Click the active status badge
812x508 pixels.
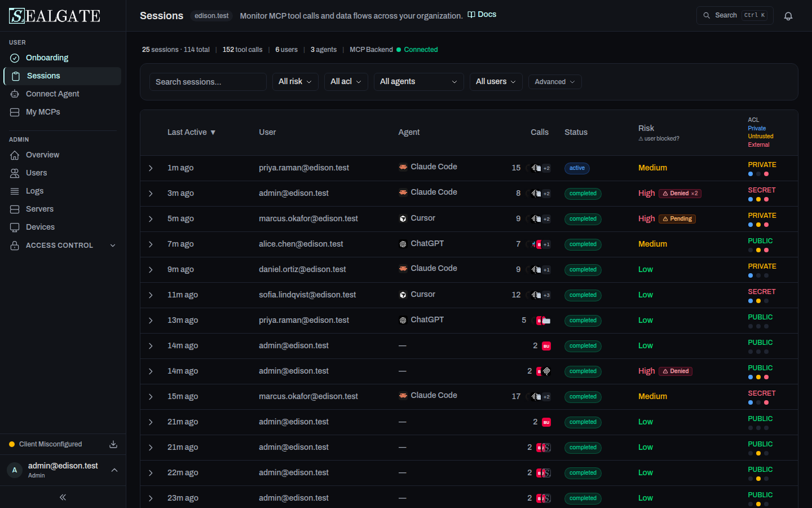tap(577, 168)
